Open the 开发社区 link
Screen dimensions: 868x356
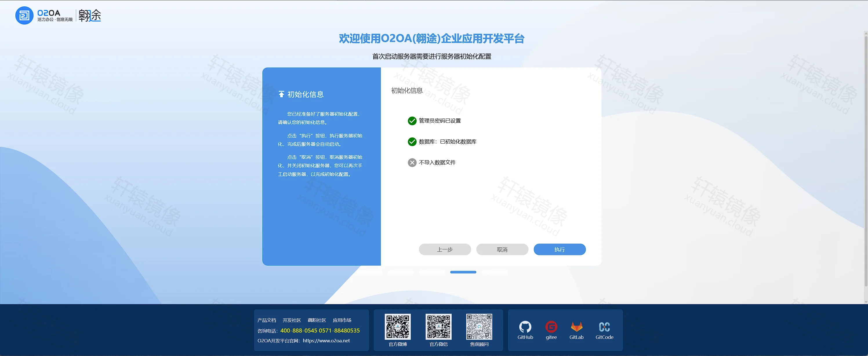[x=292, y=320]
